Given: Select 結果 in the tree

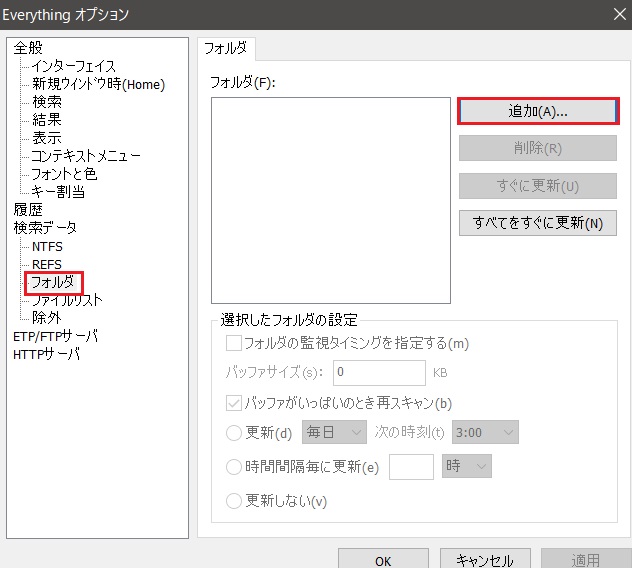Looking at the screenshot, I should point(47,120).
